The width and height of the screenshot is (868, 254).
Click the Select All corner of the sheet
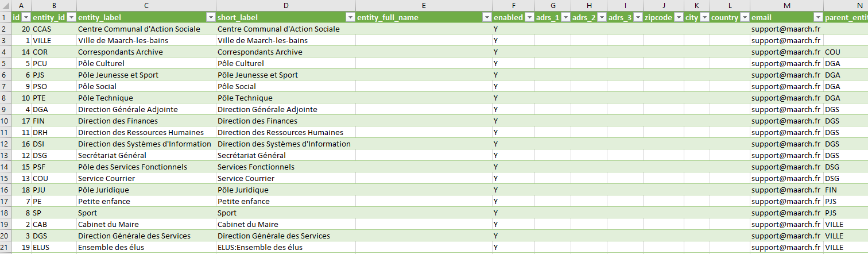pyautogui.click(x=5, y=5)
